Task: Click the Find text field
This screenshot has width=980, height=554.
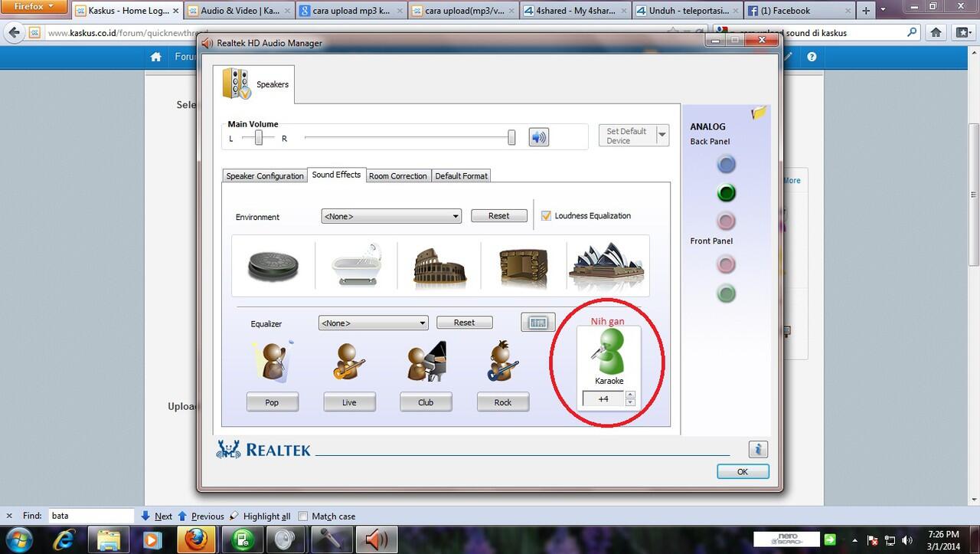Action: point(91,516)
